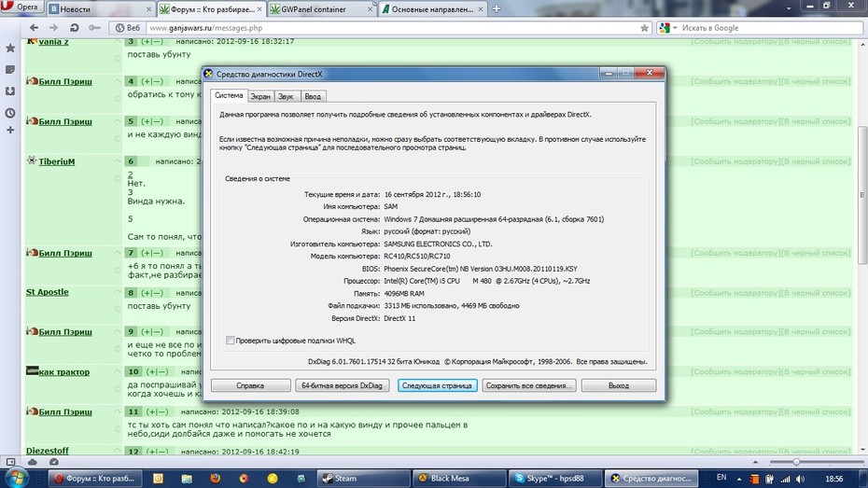The height and width of the screenshot is (488, 868).
Task: Launch Firefox from the taskbar
Action: [215, 478]
